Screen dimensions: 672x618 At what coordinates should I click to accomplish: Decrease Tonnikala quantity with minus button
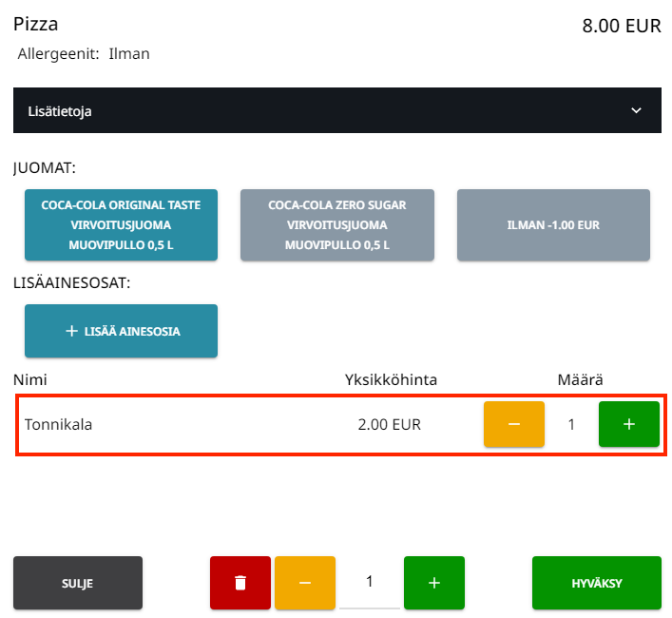pos(514,424)
